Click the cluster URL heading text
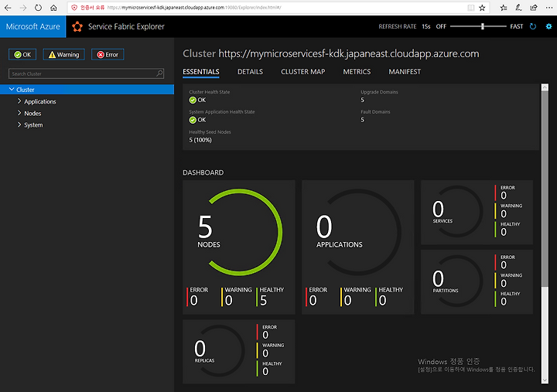The width and height of the screenshot is (557, 392). [x=349, y=53]
